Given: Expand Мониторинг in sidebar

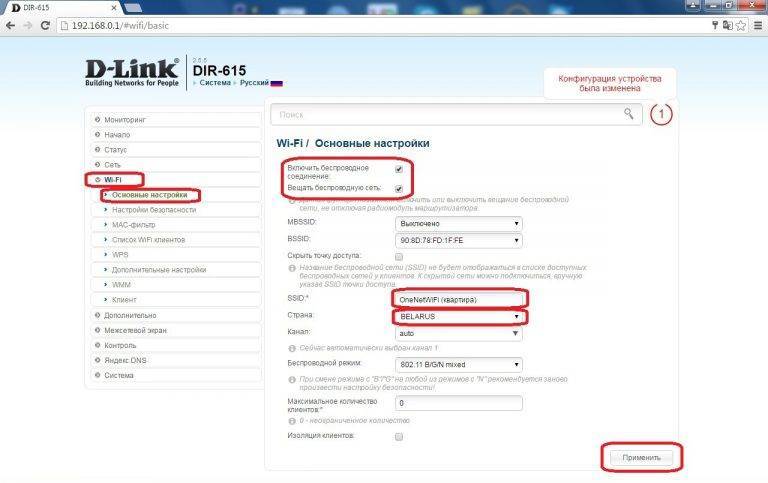Looking at the screenshot, I should point(175,120).
